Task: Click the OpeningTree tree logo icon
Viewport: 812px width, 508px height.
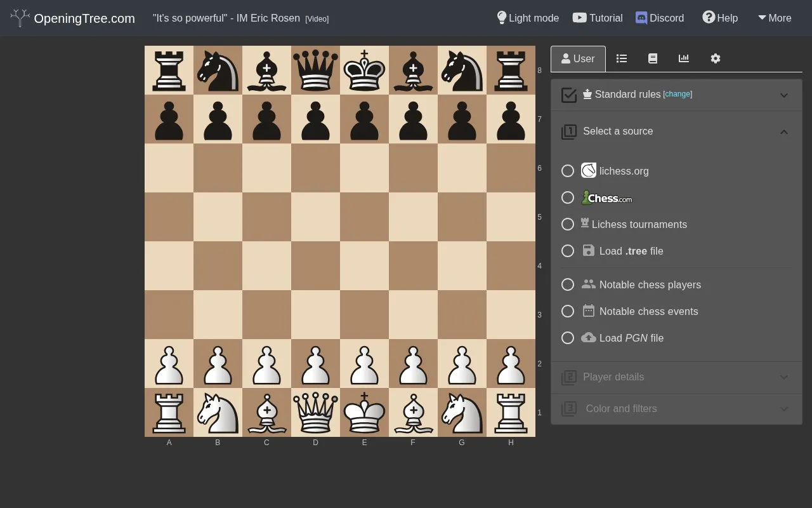Action: click(x=20, y=18)
